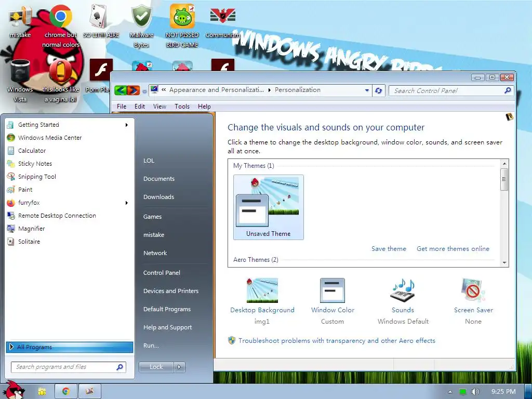Click the search magnifier in Control Panel search
This screenshot has height=399, width=532.
coord(508,90)
